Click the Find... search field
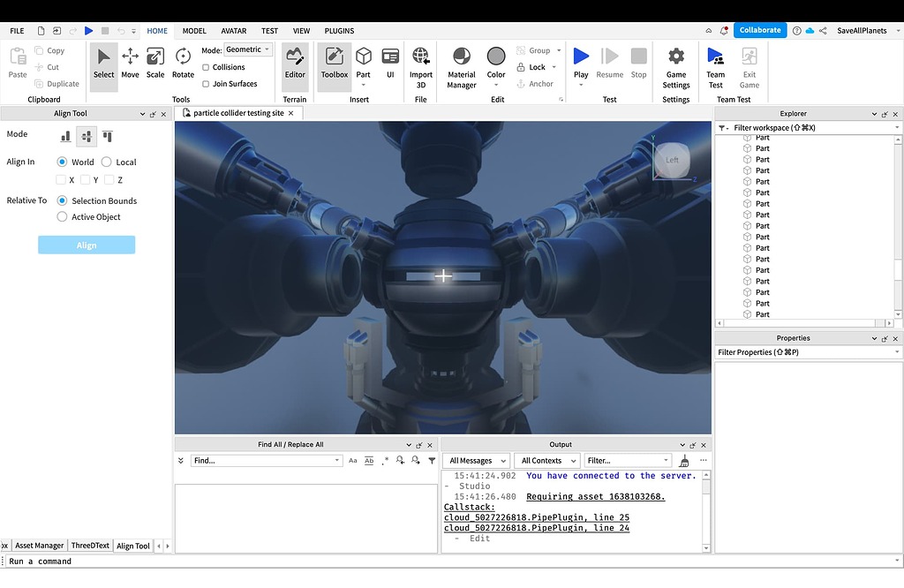 click(x=265, y=460)
